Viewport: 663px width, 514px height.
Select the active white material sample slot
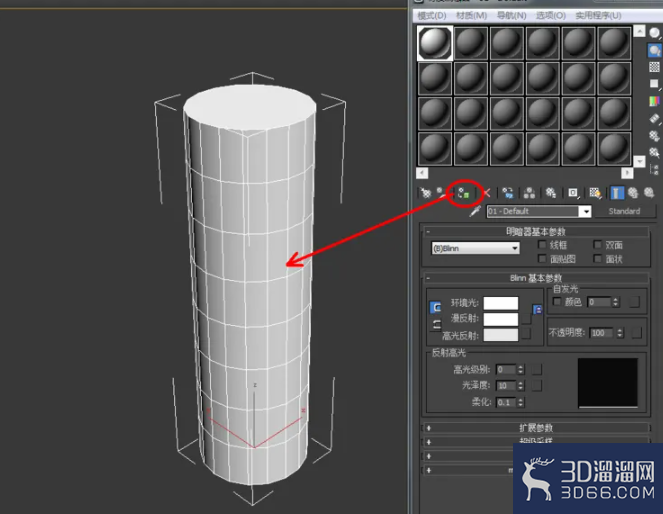coord(435,43)
